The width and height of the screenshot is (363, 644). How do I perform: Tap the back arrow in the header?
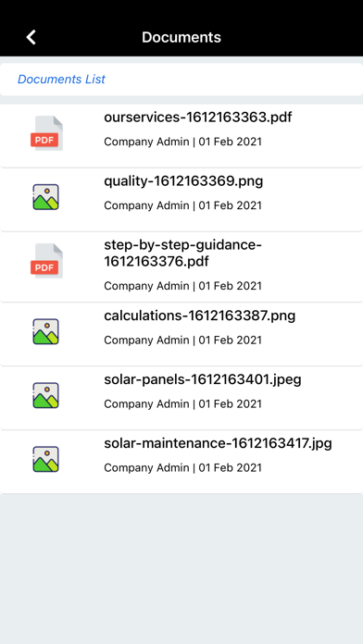tap(31, 37)
